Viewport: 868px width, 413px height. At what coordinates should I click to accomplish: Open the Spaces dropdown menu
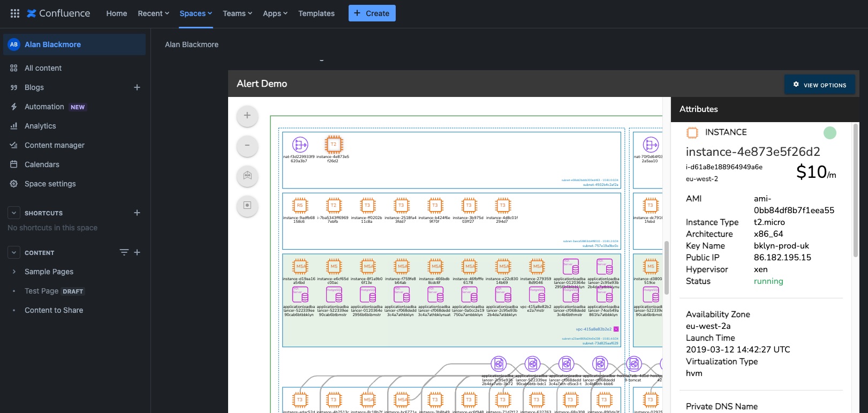click(x=196, y=13)
